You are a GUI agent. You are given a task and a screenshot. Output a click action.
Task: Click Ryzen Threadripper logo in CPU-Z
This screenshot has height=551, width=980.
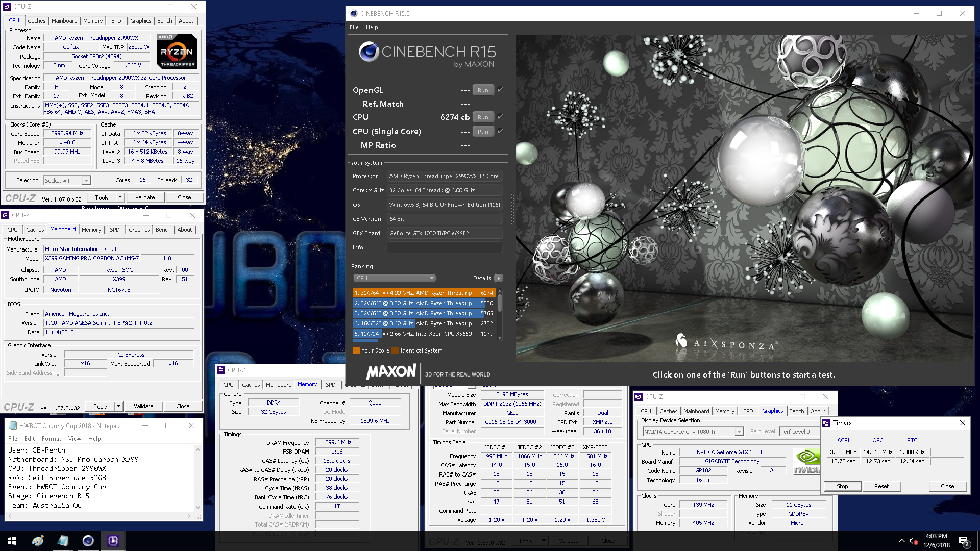(177, 52)
